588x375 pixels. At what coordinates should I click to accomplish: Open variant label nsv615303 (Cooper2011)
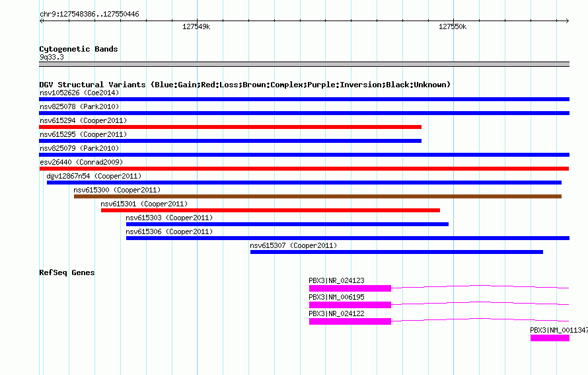pyautogui.click(x=169, y=218)
